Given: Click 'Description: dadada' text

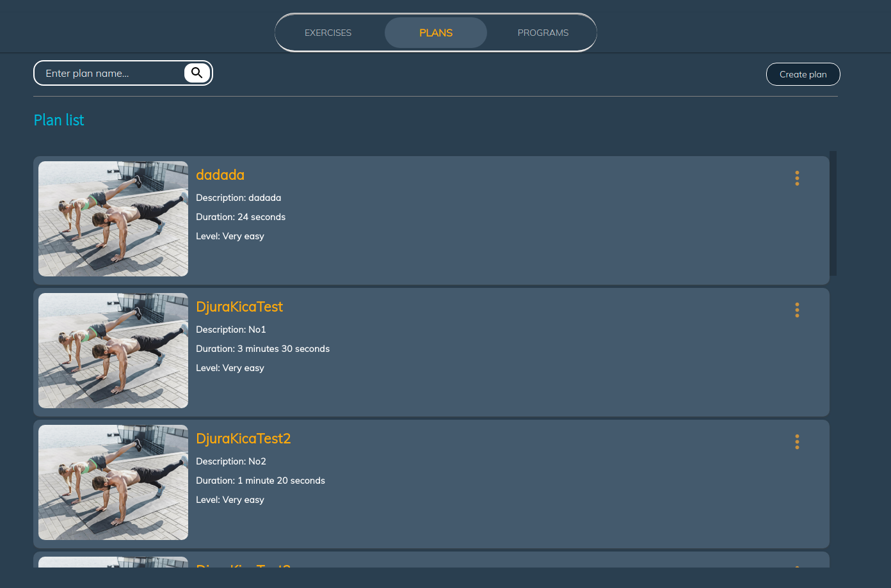Looking at the screenshot, I should coord(239,198).
